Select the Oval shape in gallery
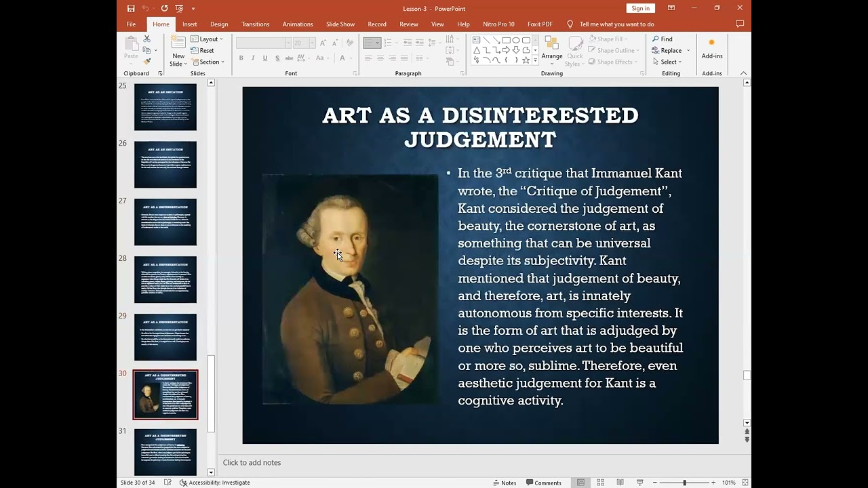Screen dimensions: 868x488 point(516,40)
